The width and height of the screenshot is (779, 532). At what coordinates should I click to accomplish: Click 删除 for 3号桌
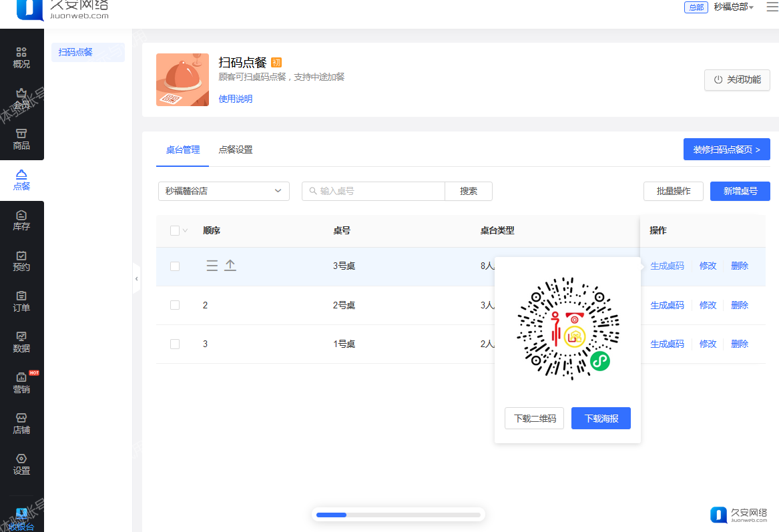739,266
